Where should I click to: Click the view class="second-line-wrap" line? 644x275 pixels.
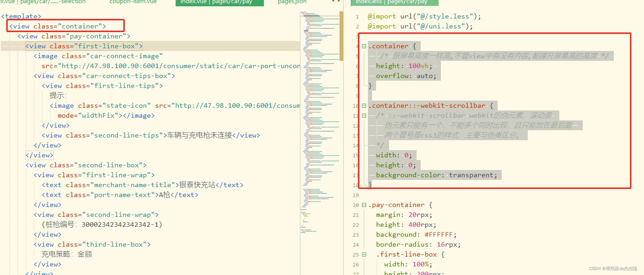tap(96, 215)
